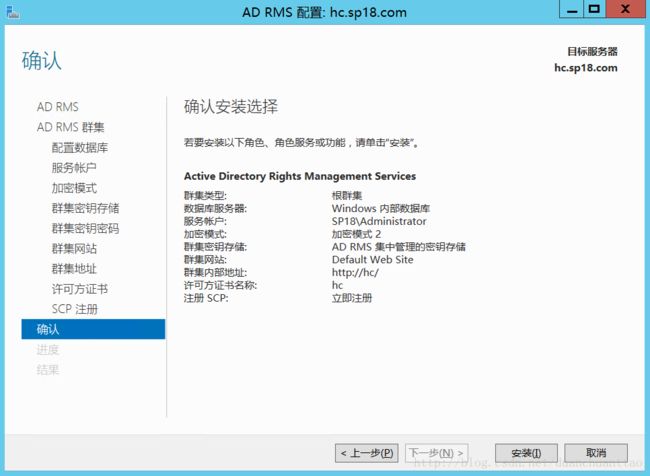Screen dimensions: 650x476
Task: Click the instruction line 若要安装以下角色
Action: tap(302, 143)
